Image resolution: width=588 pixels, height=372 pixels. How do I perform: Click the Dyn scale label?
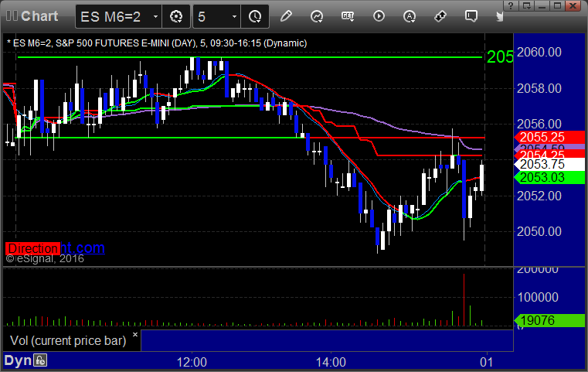pos(18,360)
